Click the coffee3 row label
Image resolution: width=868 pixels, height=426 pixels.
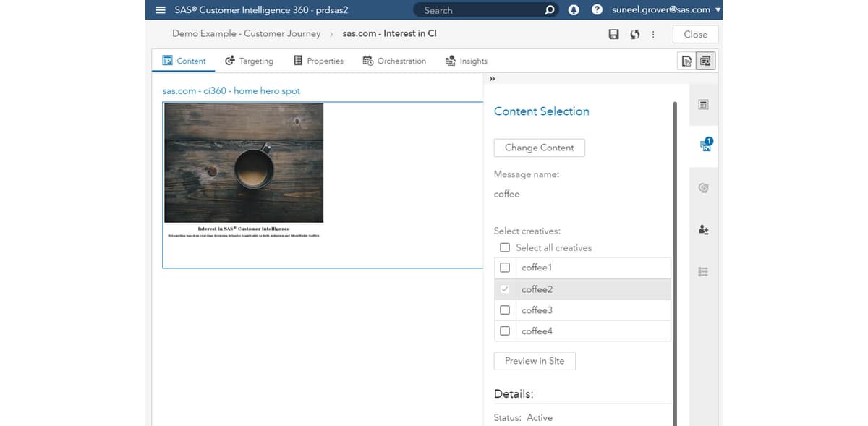[x=537, y=310]
